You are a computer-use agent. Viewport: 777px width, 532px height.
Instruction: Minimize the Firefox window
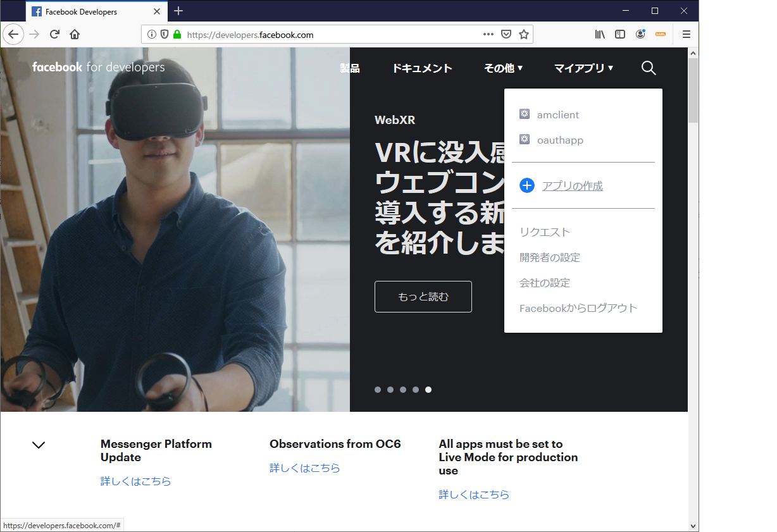tap(626, 11)
